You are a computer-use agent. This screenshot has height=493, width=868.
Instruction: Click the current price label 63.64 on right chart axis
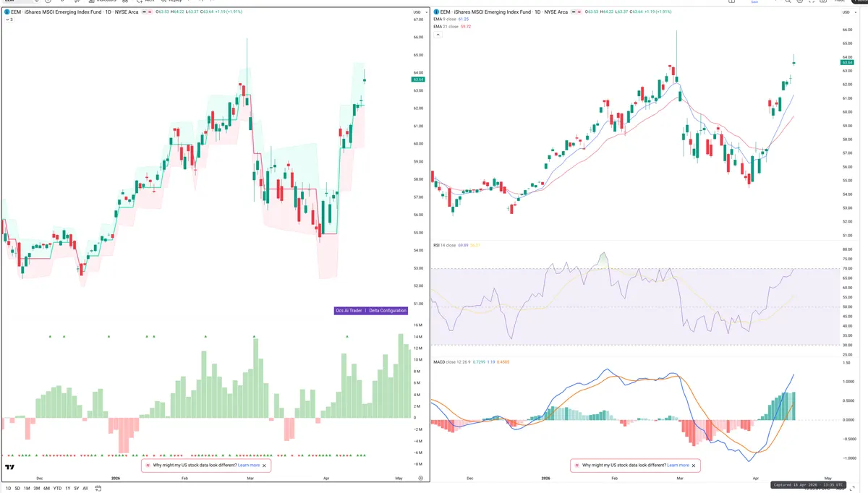click(x=848, y=63)
